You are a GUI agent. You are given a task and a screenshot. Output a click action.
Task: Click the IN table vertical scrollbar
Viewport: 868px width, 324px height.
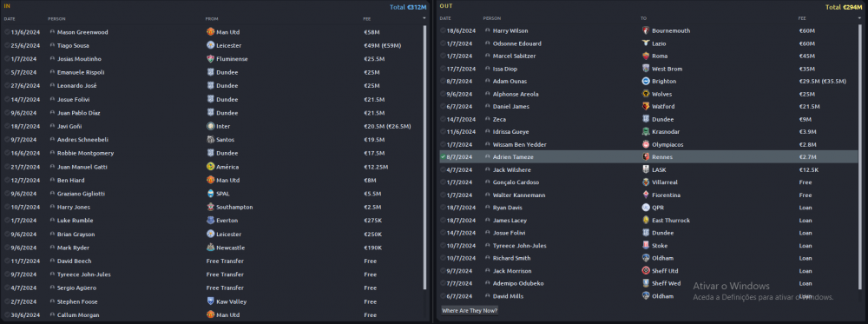[425, 157]
